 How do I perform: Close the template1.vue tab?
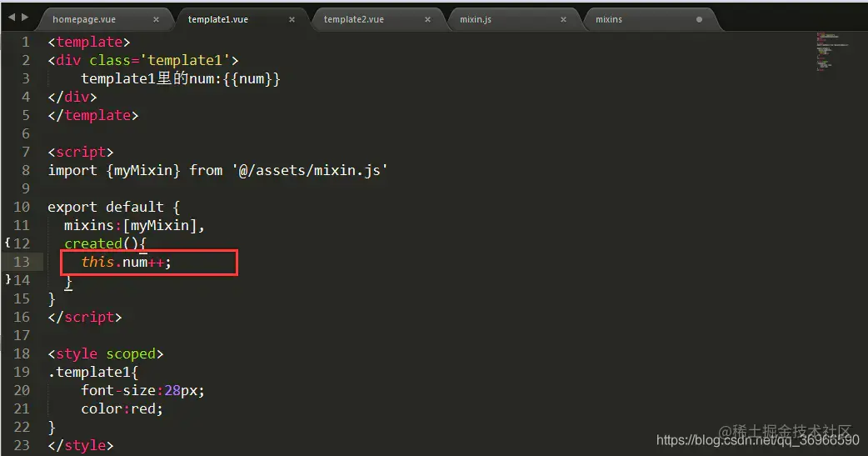pyautogui.click(x=292, y=19)
